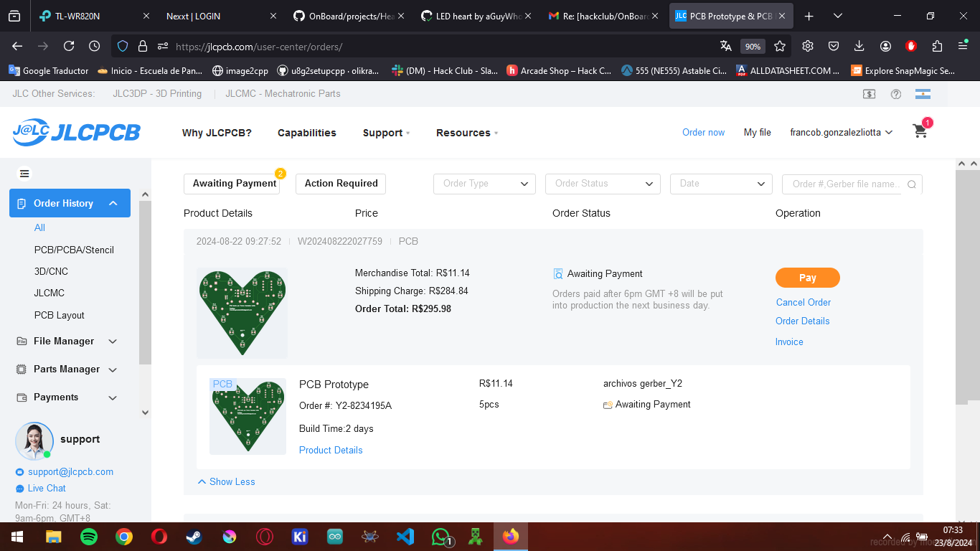
Task: Email support@jlcpcb.com link
Action: 70,471
